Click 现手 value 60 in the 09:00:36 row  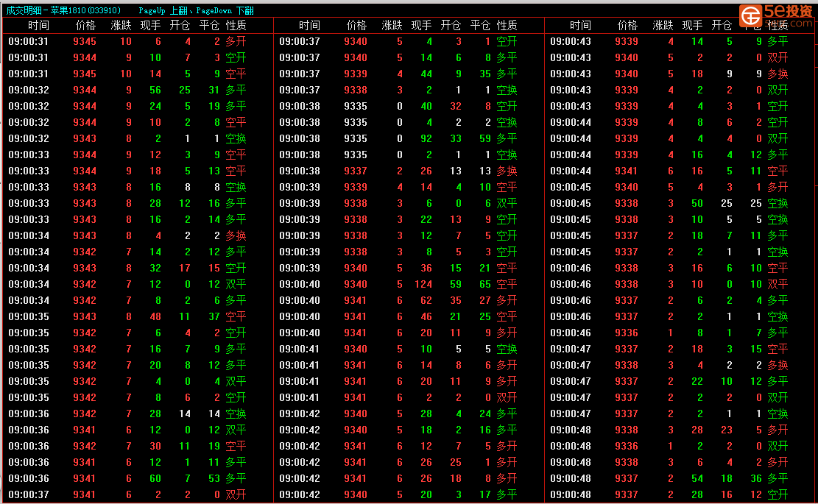(155, 478)
